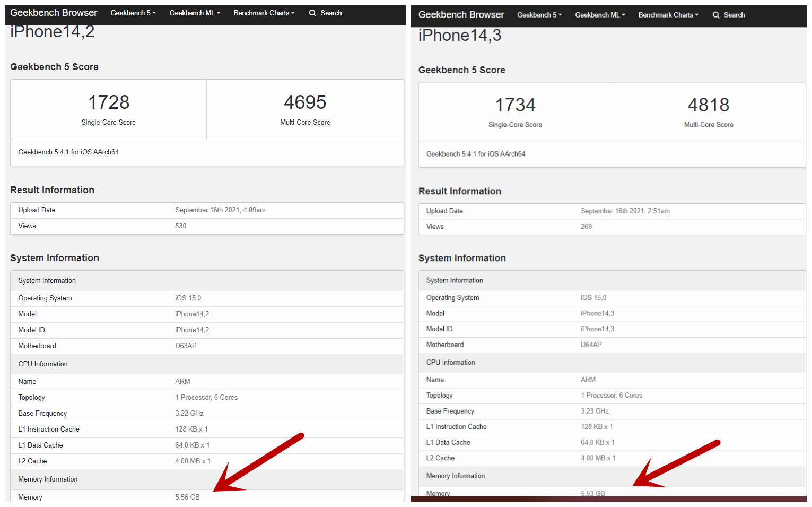
Task: Open the Geekbench ML dropdown on the iPhone14,2 page
Action: click(195, 13)
